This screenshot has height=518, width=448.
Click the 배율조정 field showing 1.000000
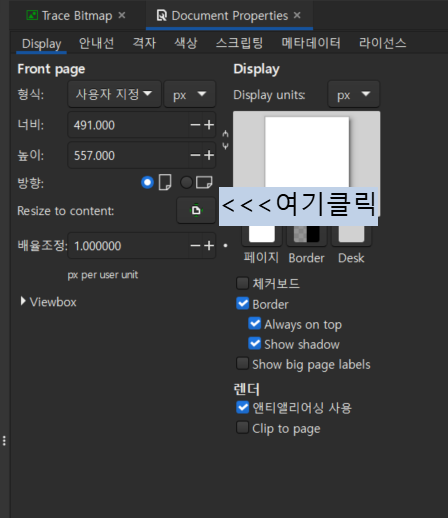pyautogui.click(x=129, y=246)
